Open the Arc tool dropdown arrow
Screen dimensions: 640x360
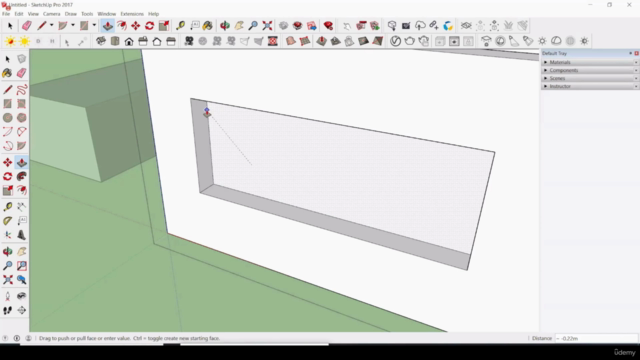73,25
